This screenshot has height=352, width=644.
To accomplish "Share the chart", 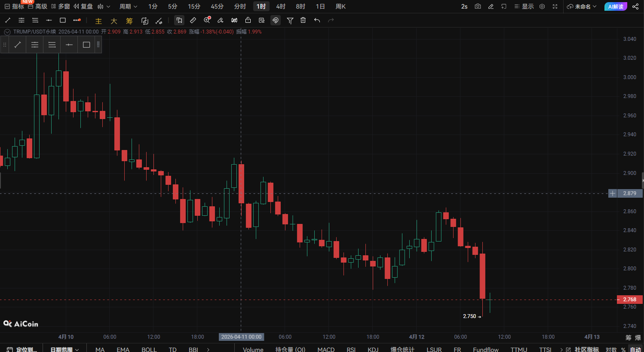I will pyautogui.click(x=635, y=6).
